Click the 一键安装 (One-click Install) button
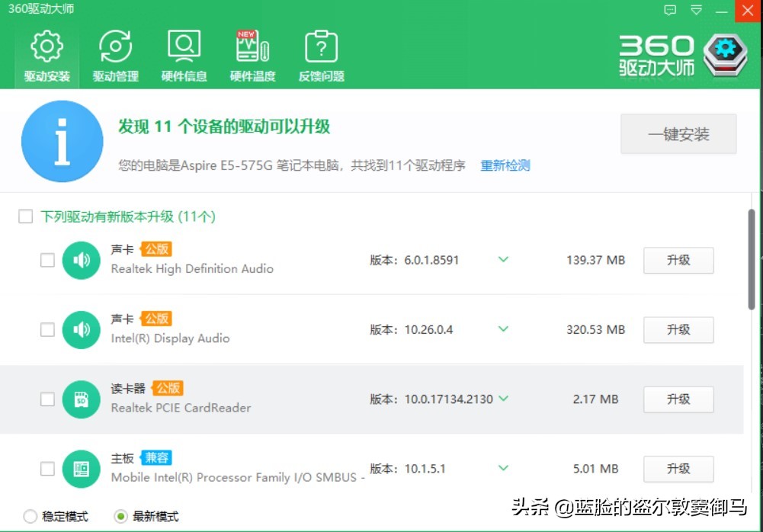The height and width of the screenshot is (532, 763). pos(680,133)
